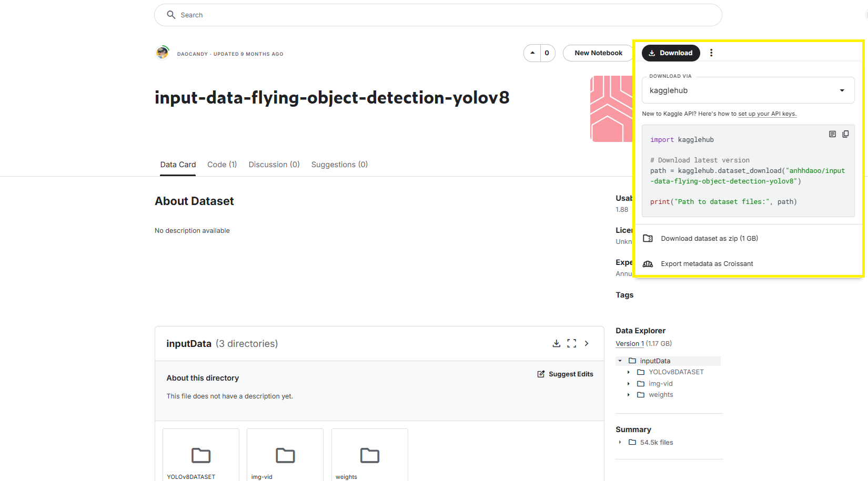Collapse the inputData tree node
The image size is (868, 481).
click(620, 361)
